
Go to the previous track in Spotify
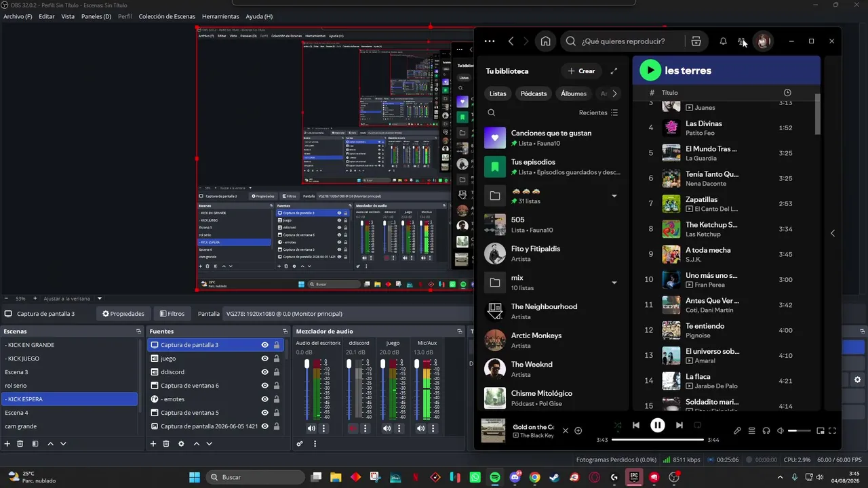(635, 425)
